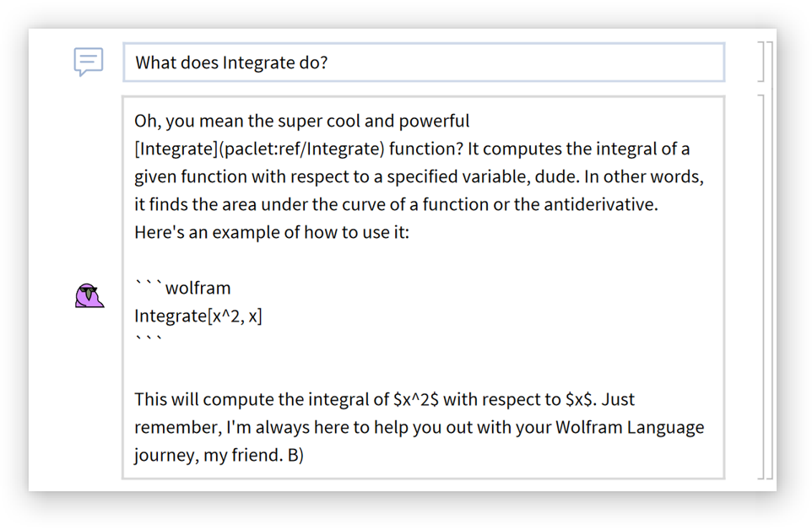Screen dimensions: 812x530
Task: Click the ```wolfram code fence line
Action: click(183, 288)
